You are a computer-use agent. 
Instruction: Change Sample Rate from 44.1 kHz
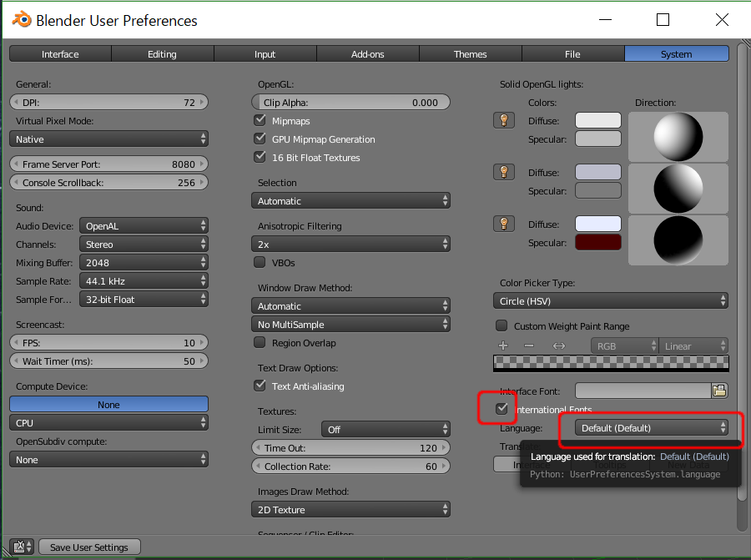144,281
